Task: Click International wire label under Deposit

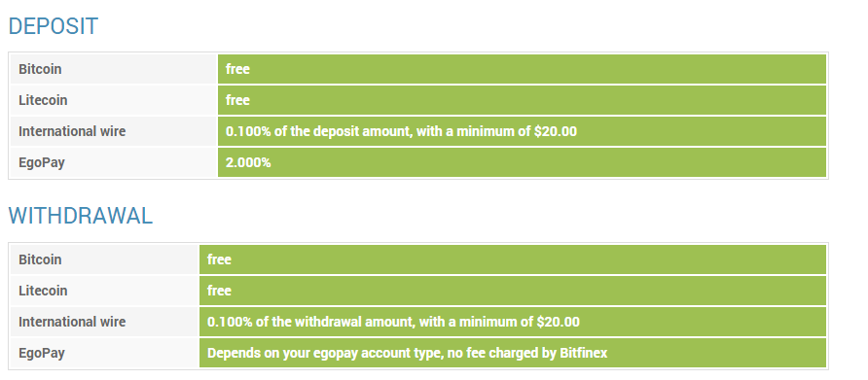Action: coord(72,131)
